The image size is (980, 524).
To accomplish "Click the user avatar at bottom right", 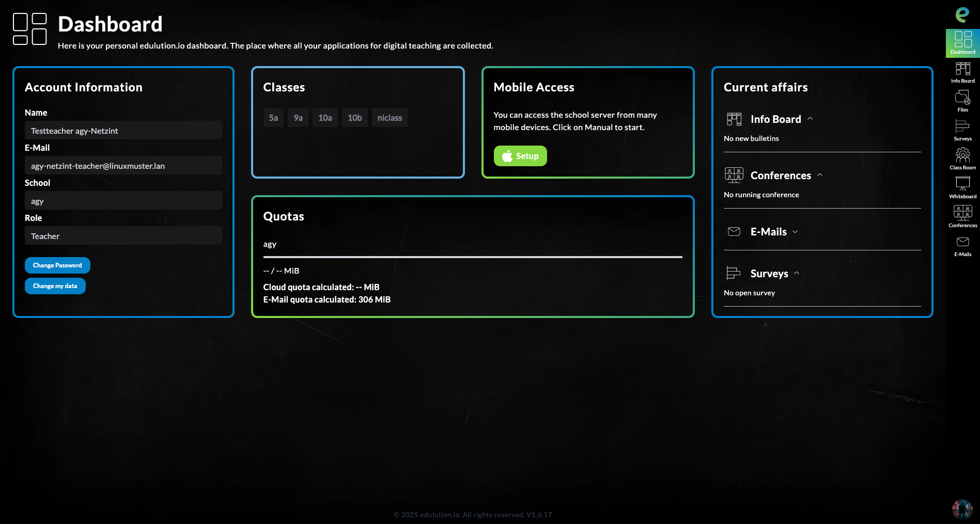I will (963, 508).
